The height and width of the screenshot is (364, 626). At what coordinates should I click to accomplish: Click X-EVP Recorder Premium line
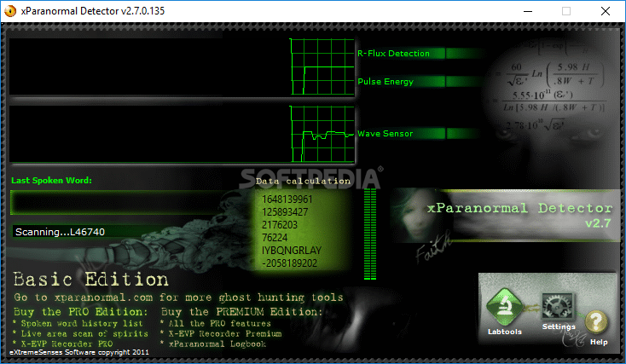[x=221, y=333]
